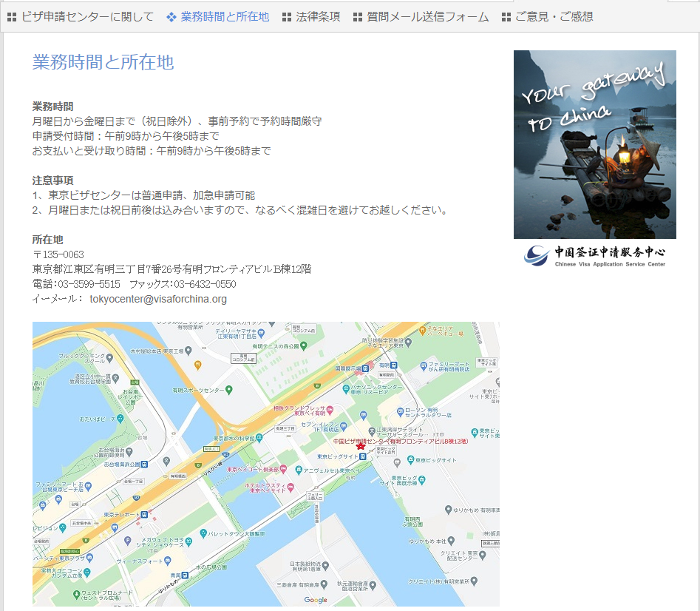Click the デイリーヤマザキ 江東有明1丁目店 pin

(x=261, y=333)
